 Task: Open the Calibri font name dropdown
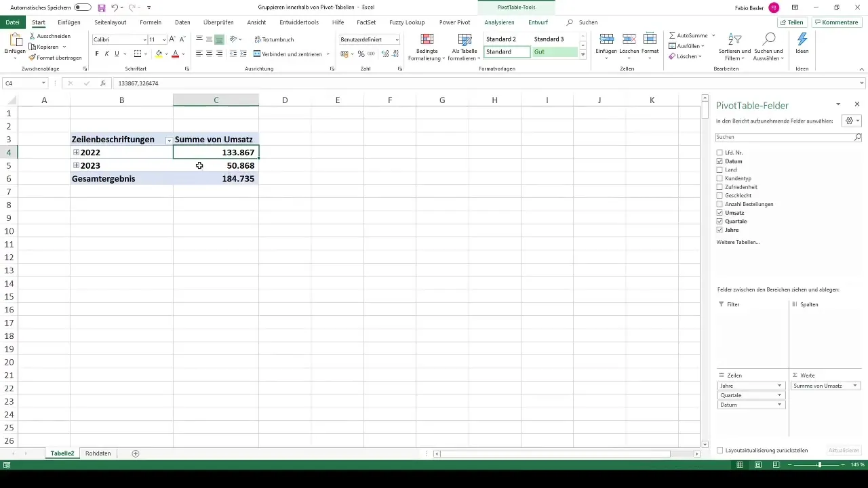144,40
